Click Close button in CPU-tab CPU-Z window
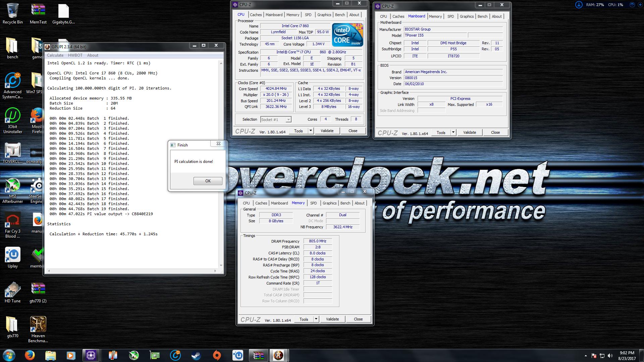This screenshot has height=362, width=644. (353, 131)
